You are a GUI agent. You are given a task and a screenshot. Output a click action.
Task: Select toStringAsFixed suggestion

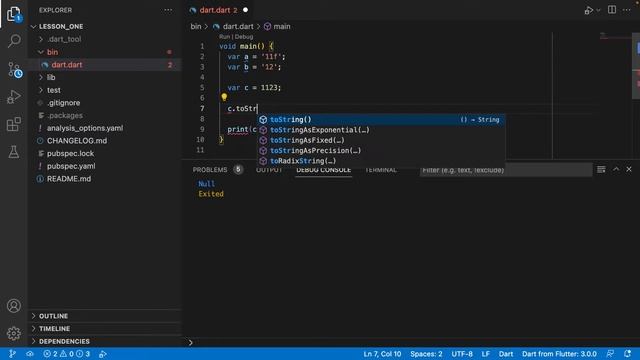[381, 140]
